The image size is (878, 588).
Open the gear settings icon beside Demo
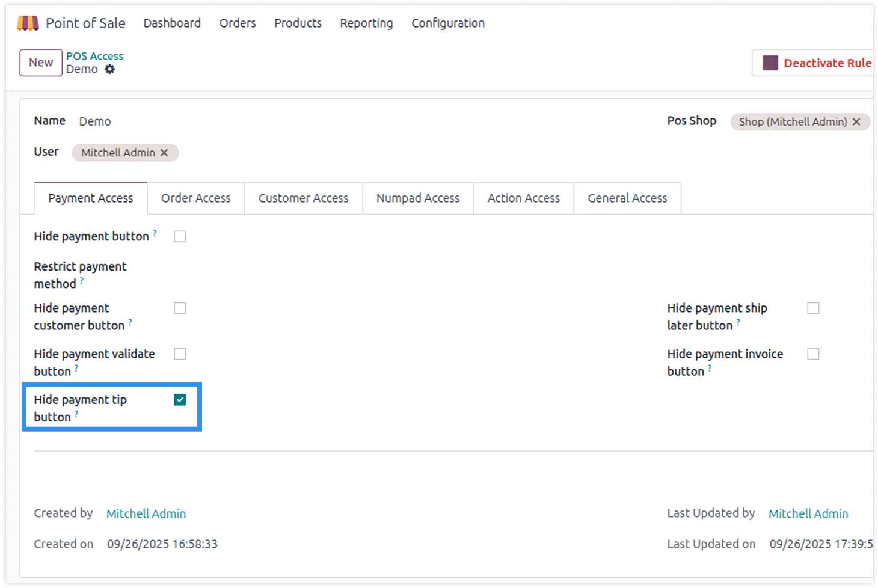coord(109,69)
